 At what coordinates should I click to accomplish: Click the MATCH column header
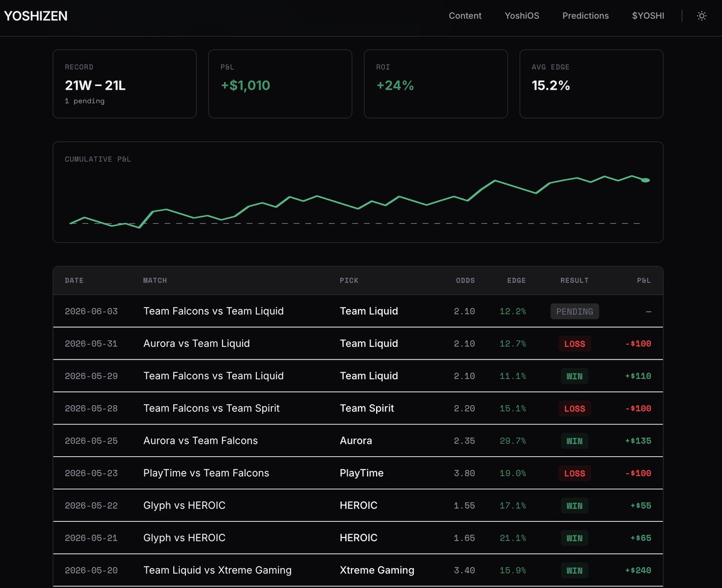pos(155,281)
